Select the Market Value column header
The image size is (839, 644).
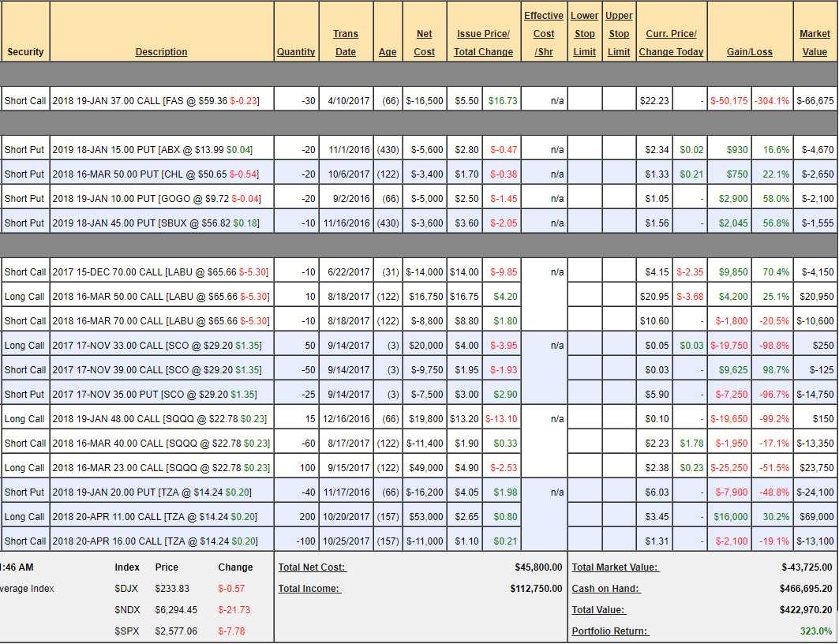[815, 43]
